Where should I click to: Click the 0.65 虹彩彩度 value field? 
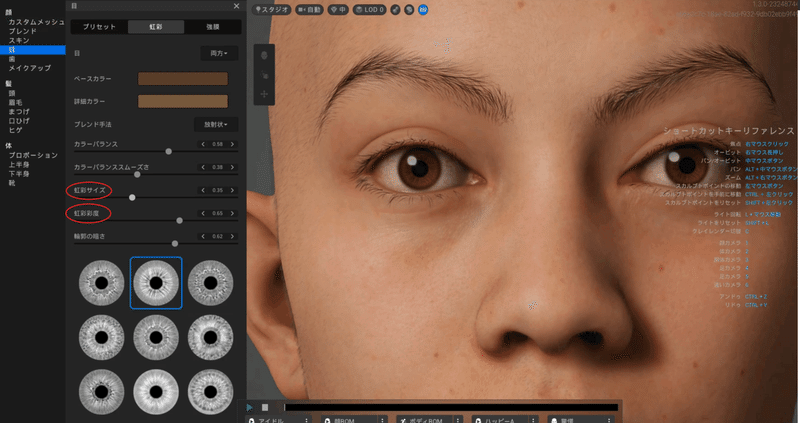click(218, 213)
